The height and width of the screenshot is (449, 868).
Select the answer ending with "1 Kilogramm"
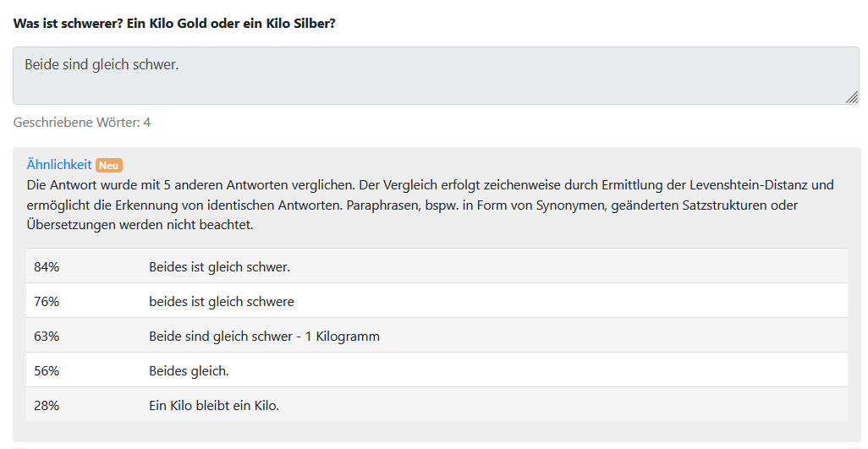264,336
